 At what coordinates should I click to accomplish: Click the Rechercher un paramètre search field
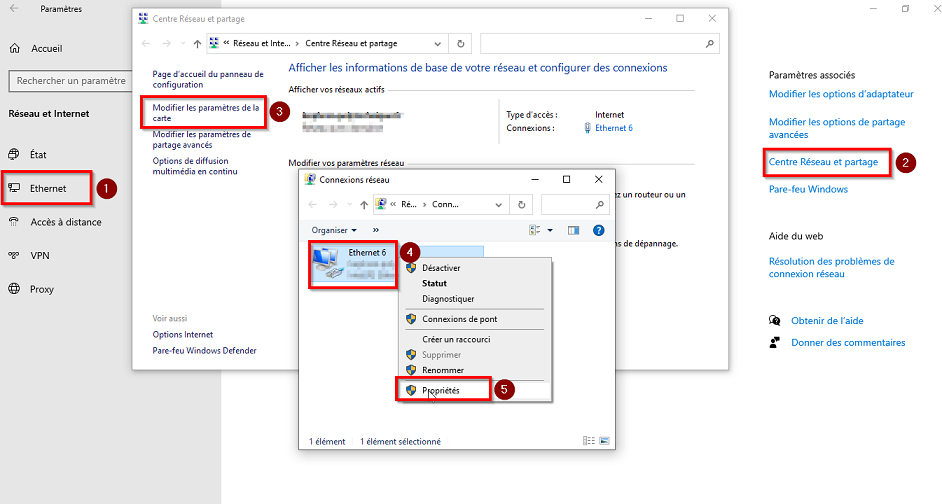[71, 80]
